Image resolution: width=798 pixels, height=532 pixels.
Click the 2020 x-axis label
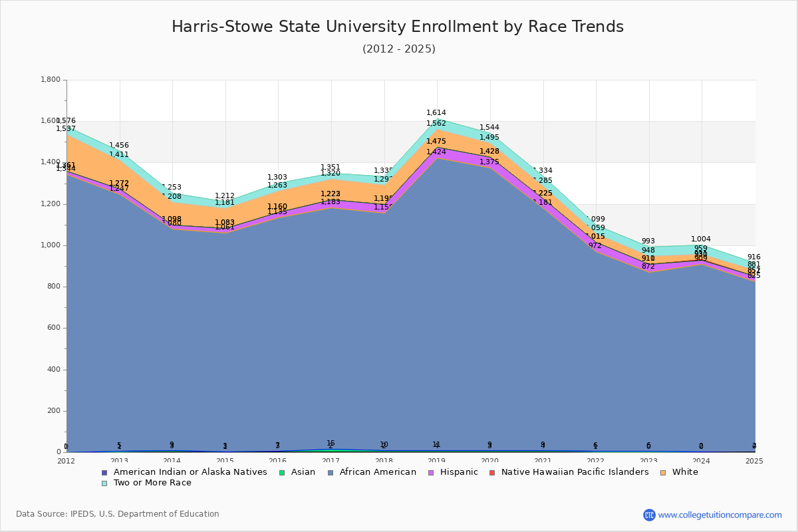click(x=490, y=460)
